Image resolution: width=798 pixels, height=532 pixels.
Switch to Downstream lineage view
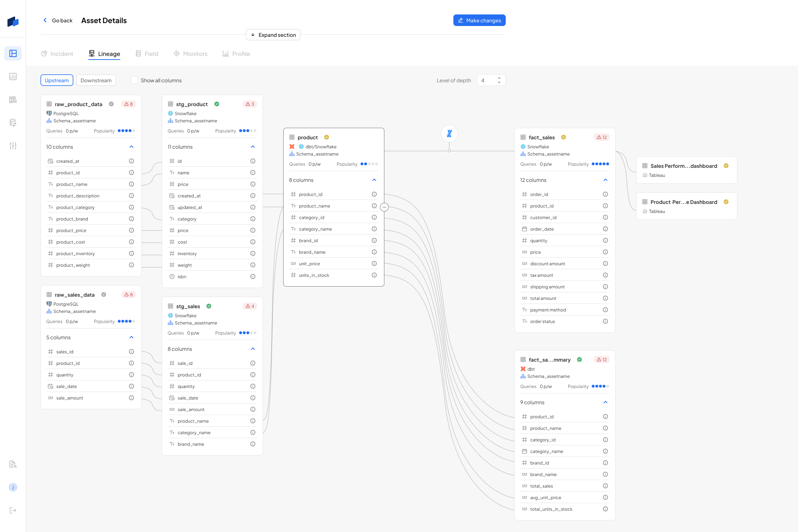point(96,80)
